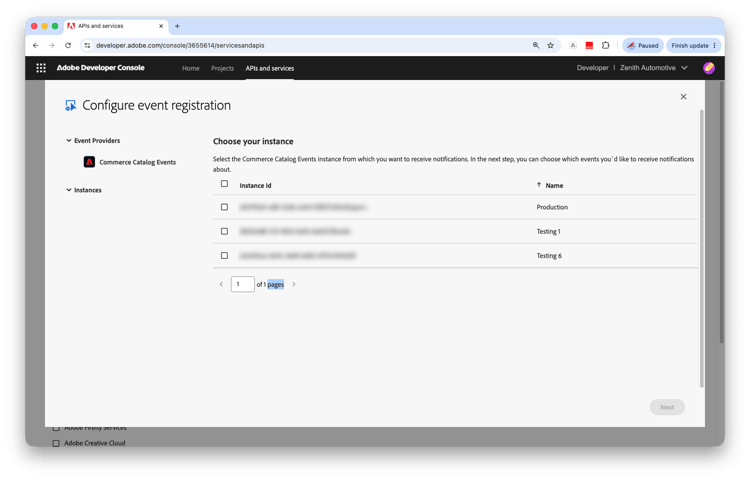Go to previous page of instances
The image size is (750, 480).
(x=221, y=284)
